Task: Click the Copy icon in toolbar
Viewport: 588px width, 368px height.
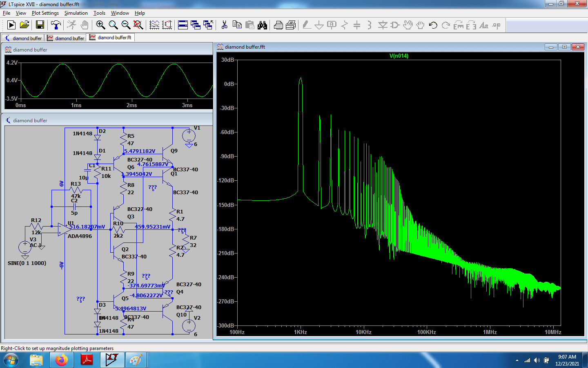Action: pyautogui.click(x=237, y=25)
